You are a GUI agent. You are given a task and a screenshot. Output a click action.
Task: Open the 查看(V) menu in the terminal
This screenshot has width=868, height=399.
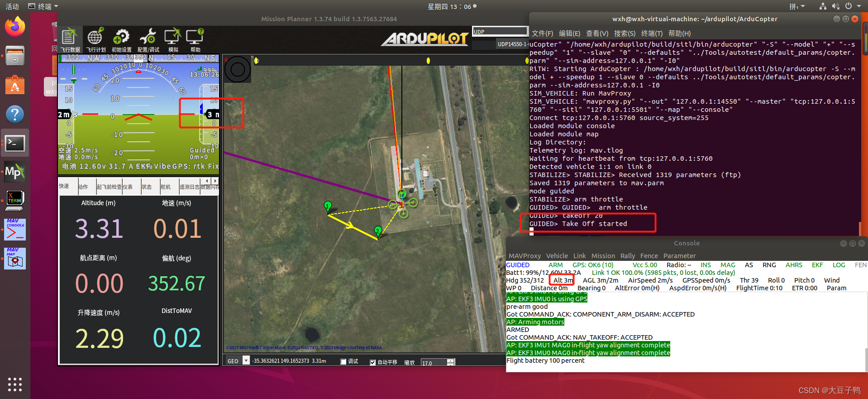click(x=597, y=34)
